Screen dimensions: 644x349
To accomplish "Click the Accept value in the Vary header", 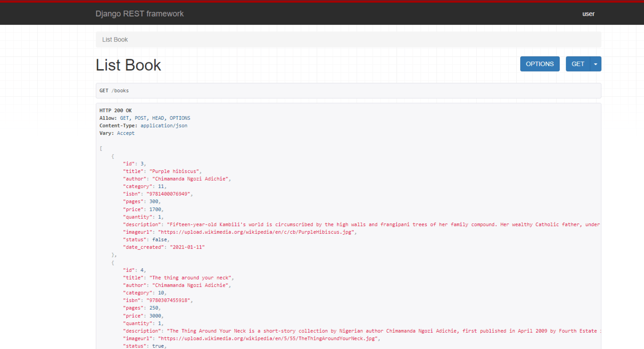I will point(125,133).
